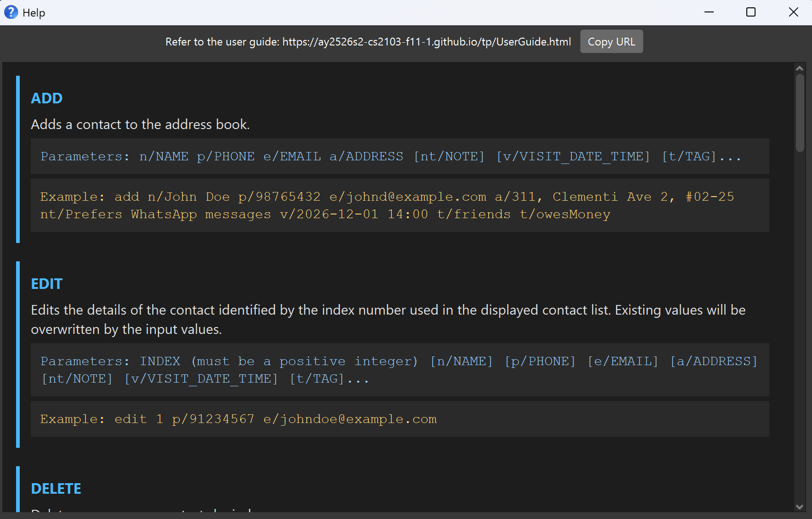This screenshot has height=519, width=812.
Task: Click the EDIT command parameters code block
Action: tap(399, 370)
